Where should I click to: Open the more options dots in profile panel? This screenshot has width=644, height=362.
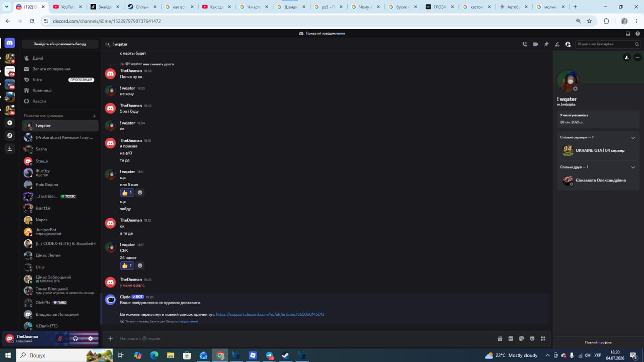pyautogui.click(x=637, y=57)
